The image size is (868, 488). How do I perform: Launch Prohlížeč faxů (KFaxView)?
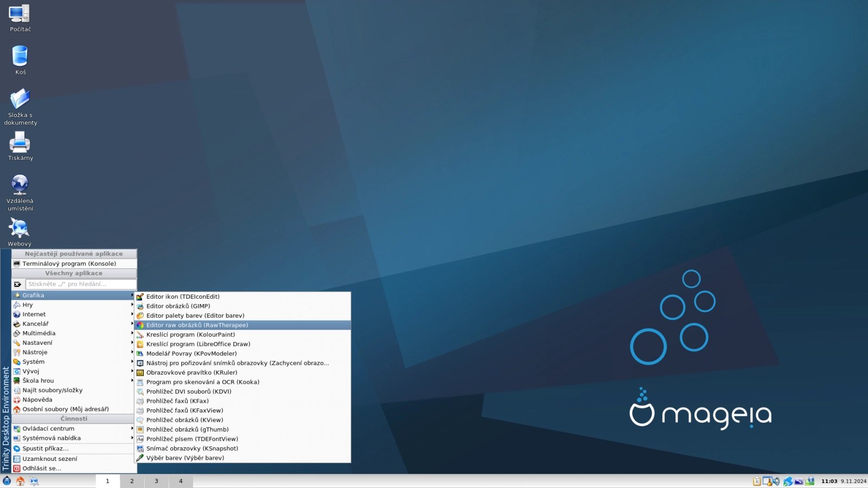pos(243,410)
